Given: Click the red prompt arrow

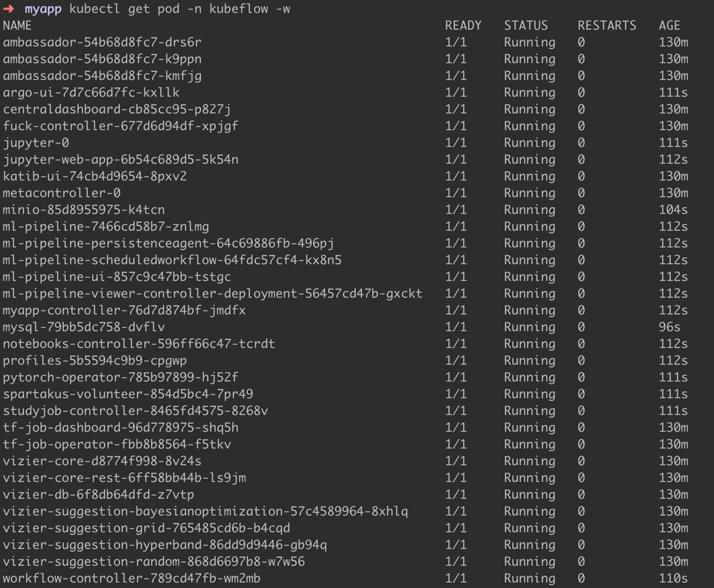Looking at the screenshot, I should [x=9, y=9].
